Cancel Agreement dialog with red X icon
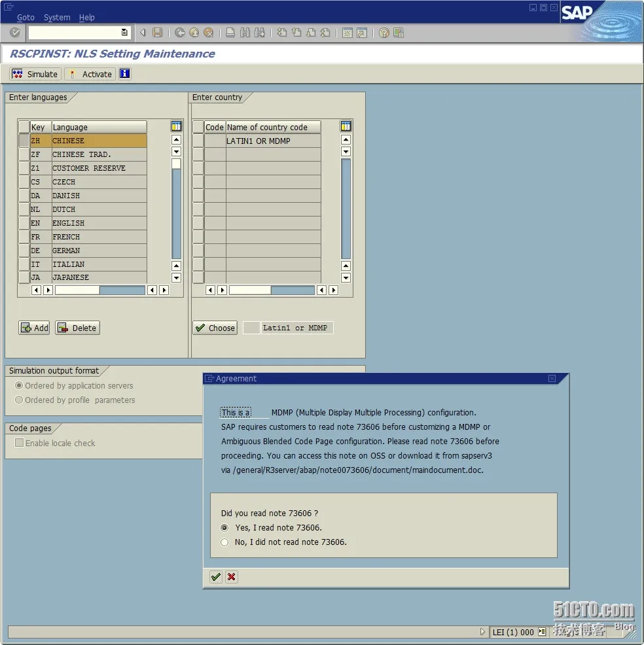 point(231,577)
